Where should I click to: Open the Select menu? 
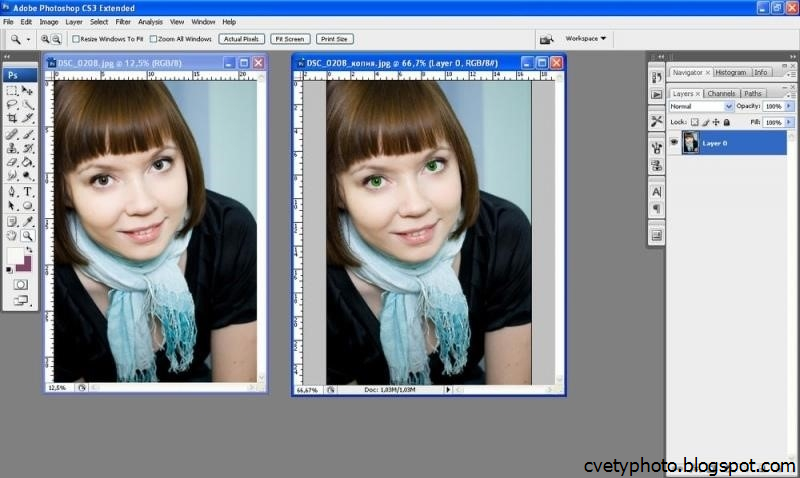(x=98, y=22)
